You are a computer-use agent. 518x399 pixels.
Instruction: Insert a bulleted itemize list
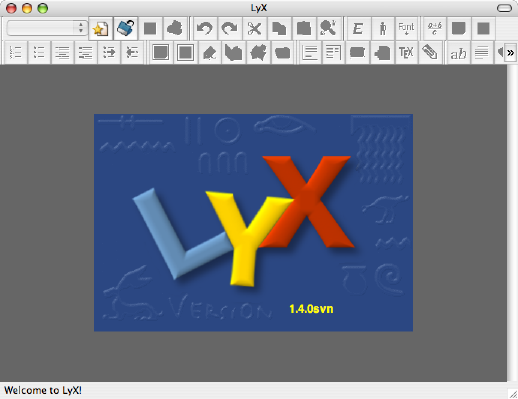[x=39, y=52]
